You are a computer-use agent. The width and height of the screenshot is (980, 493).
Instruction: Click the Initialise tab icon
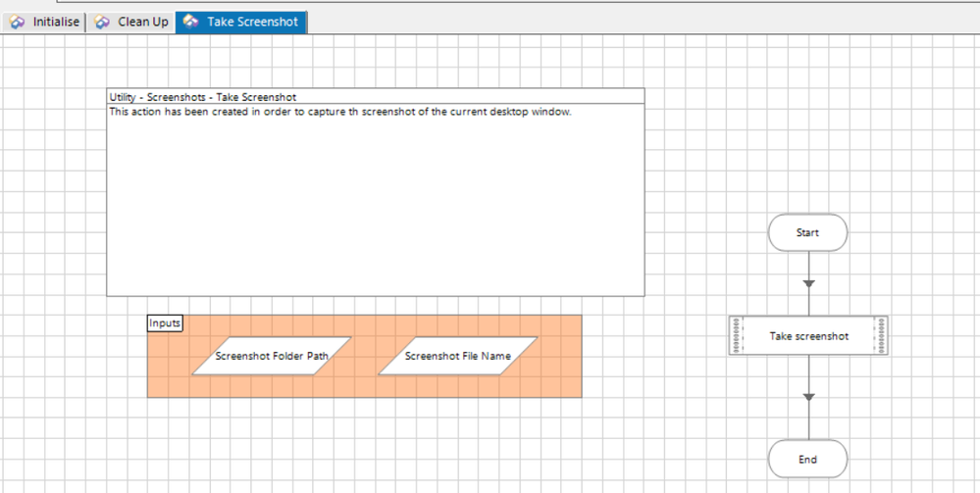point(18,22)
